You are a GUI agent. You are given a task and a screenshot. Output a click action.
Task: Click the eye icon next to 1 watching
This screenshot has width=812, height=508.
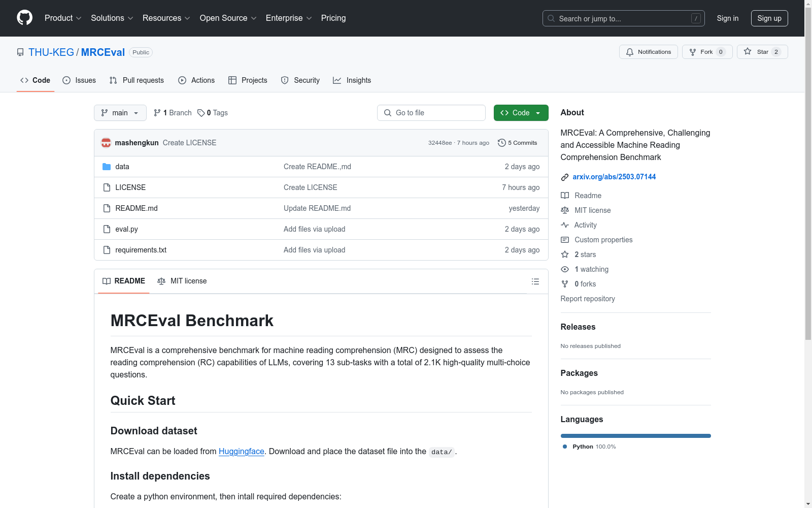[565, 269]
